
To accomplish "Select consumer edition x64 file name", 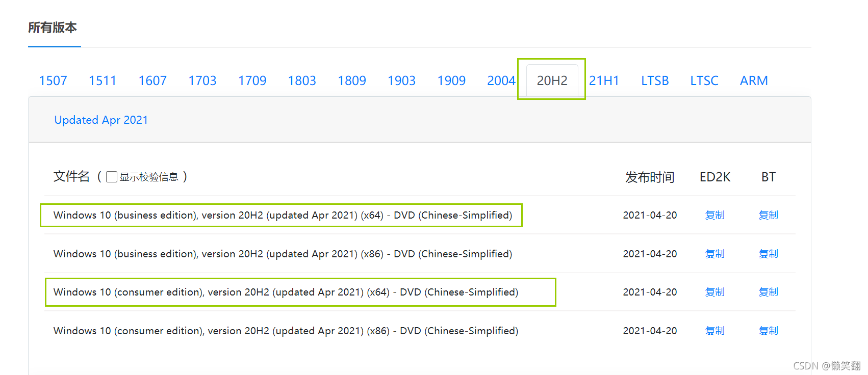I will [x=286, y=292].
